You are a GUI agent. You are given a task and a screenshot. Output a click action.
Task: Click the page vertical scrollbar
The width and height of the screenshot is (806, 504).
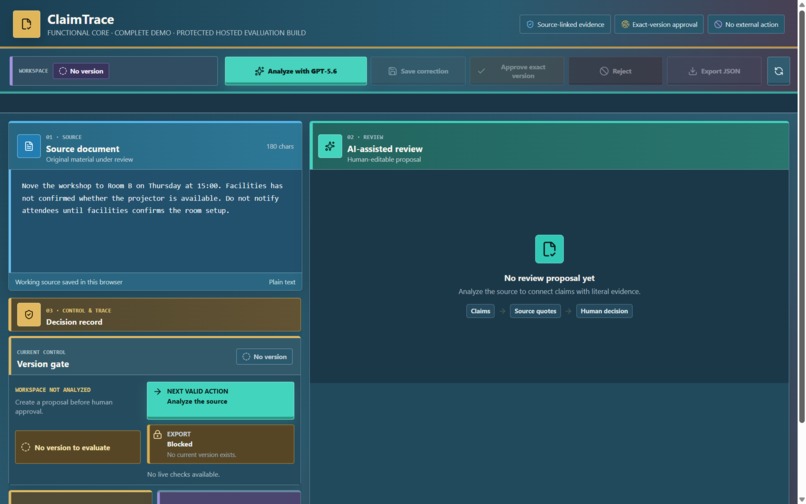801,216
